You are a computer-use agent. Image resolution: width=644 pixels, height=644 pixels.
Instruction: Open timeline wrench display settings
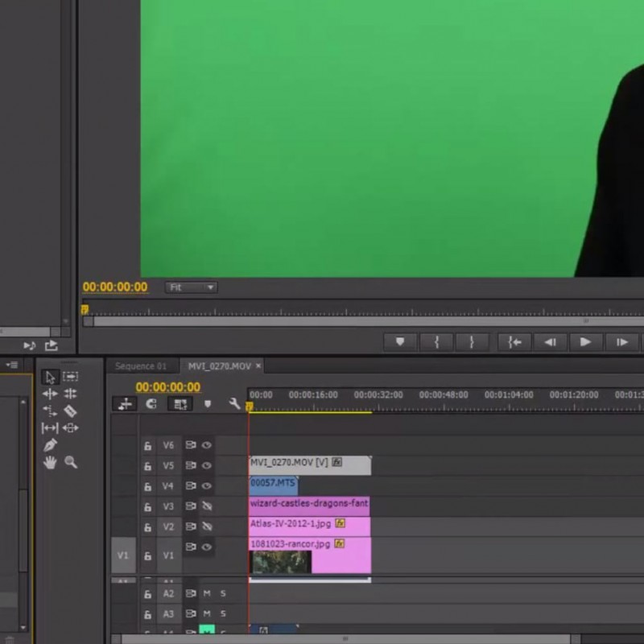234,404
